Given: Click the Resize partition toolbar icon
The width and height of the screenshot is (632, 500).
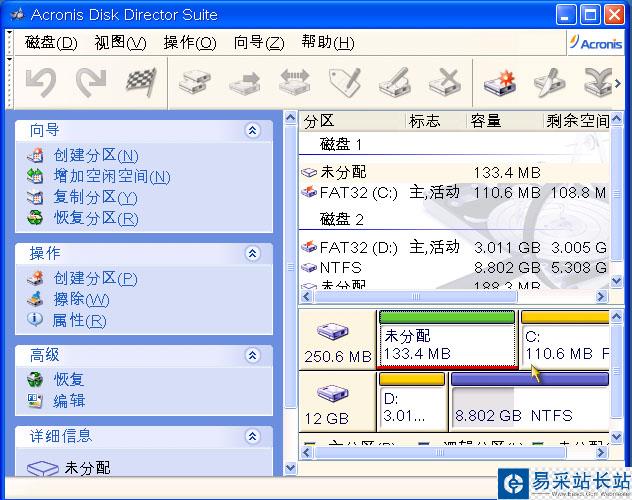Looking at the screenshot, I should (x=295, y=83).
